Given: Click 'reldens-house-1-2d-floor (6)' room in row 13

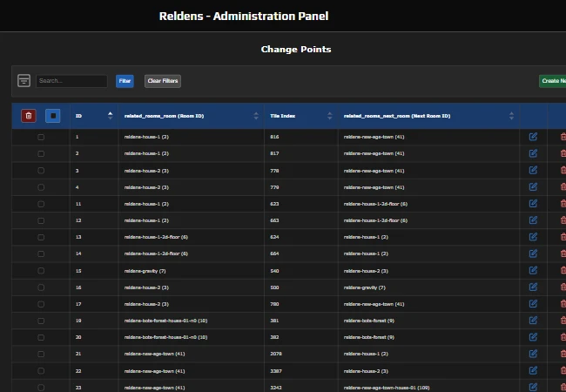Looking at the screenshot, I should 156,237.
